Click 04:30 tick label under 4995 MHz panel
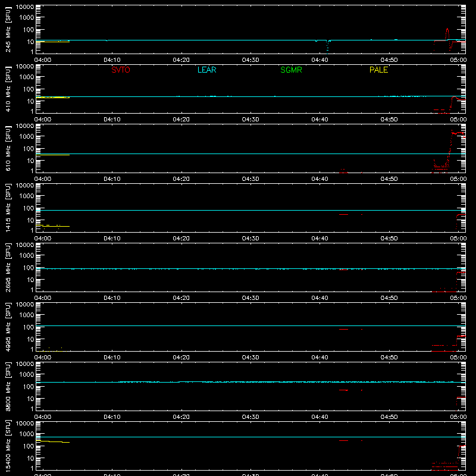 250,358
